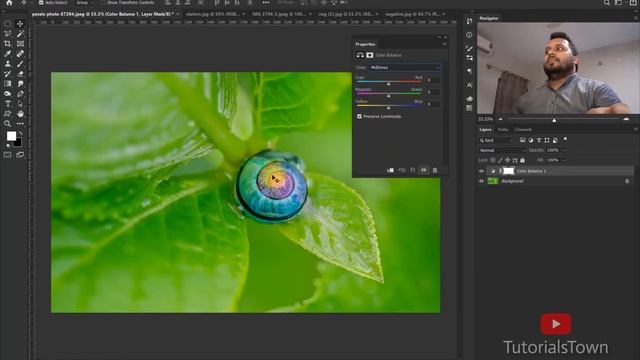Viewport: 640px width, 360px height.
Task: Open the Opacity slider dropdown
Action: pyautogui.click(x=564, y=150)
